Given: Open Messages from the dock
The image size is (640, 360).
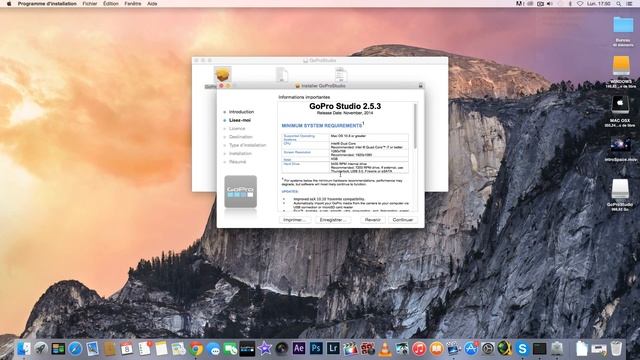Looking at the screenshot, I should pyautogui.click(x=213, y=348).
